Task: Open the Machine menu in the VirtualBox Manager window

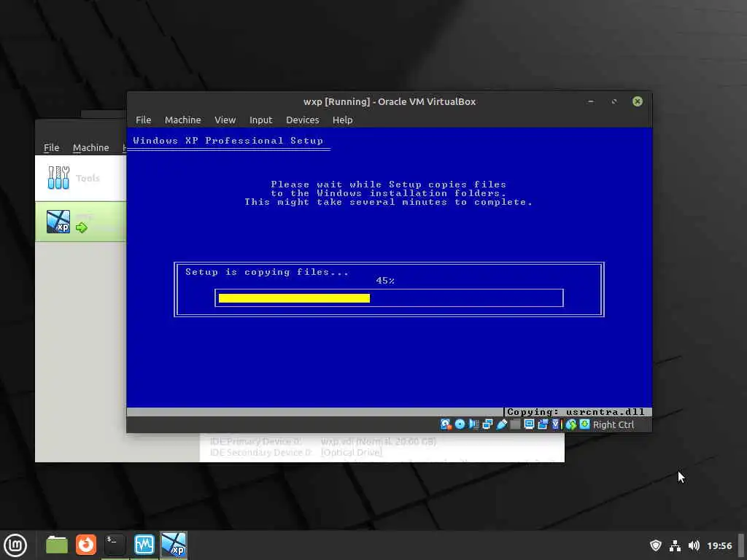Action: coord(90,147)
